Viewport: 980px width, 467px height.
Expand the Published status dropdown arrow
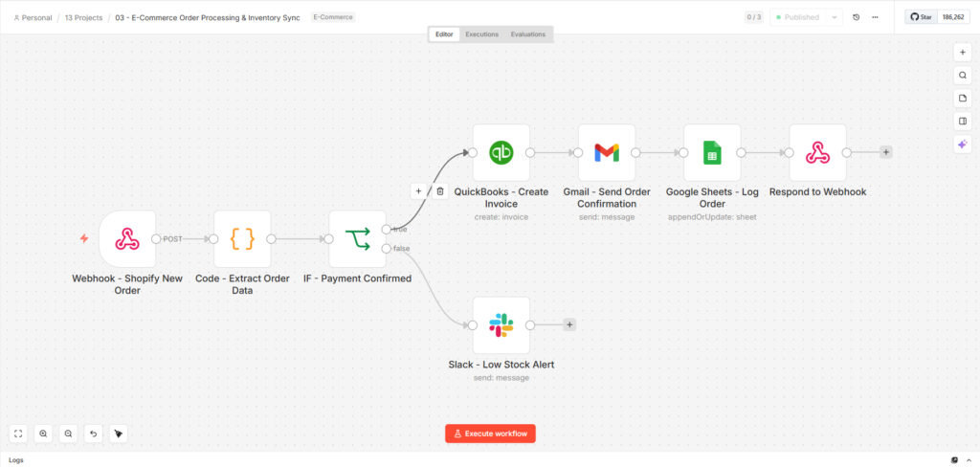pos(834,17)
